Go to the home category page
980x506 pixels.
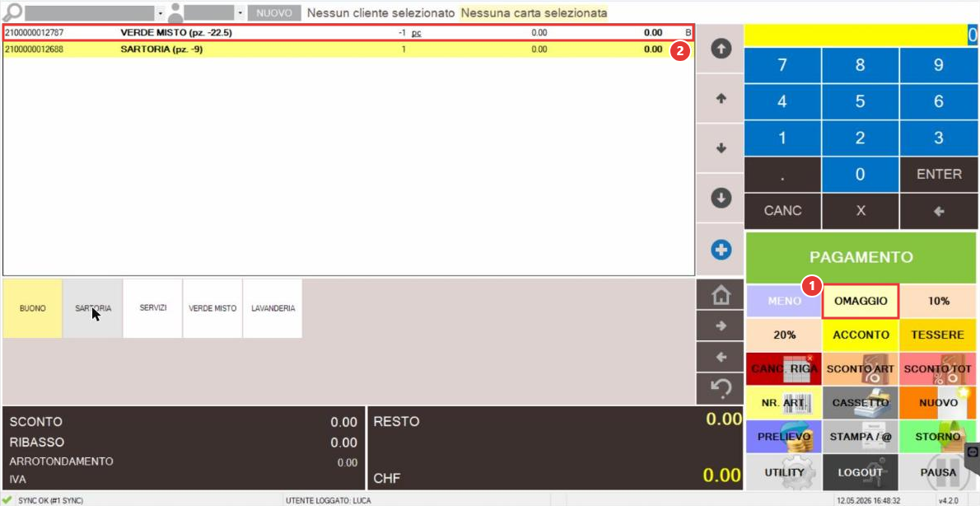point(721,294)
